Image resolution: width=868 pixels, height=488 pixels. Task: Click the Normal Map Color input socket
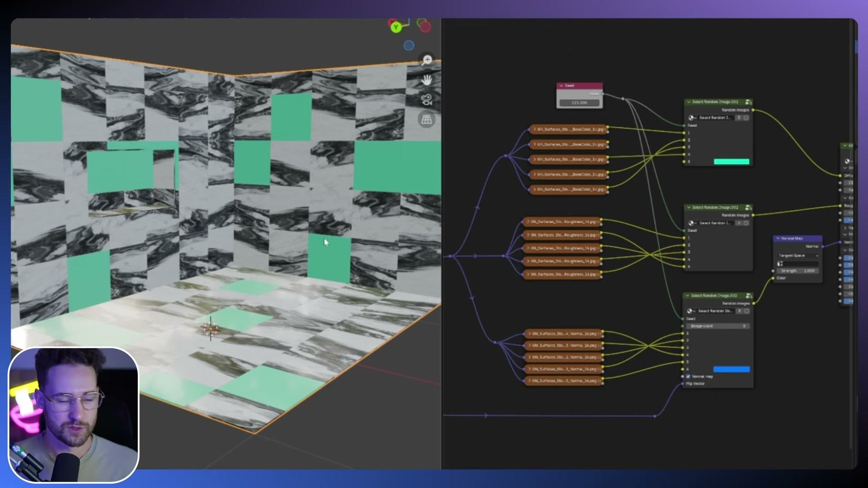[773, 278]
